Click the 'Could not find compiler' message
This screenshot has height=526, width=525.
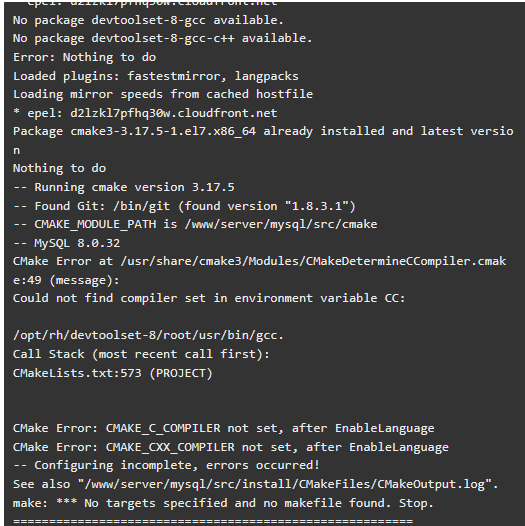click(x=209, y=298)
